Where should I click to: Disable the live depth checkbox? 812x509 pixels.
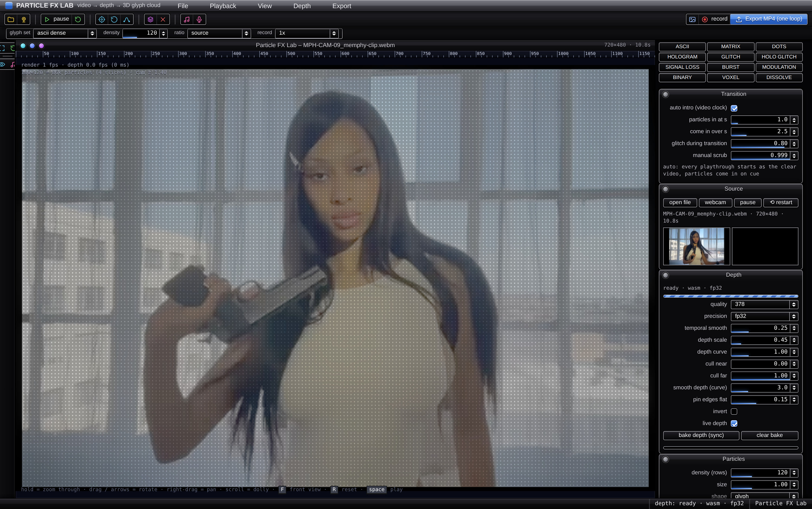pos(734,423)
